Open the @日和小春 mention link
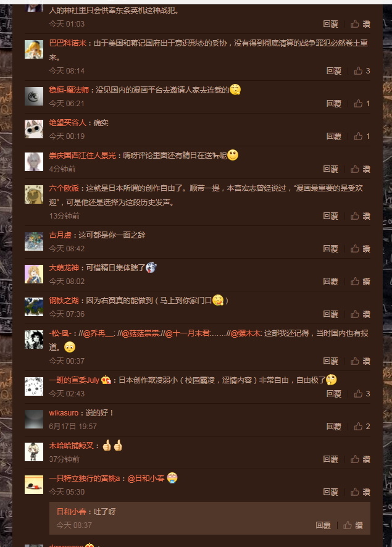Image resolution: width=392 pixels, height=547 pixels. [x=146, y=478]
